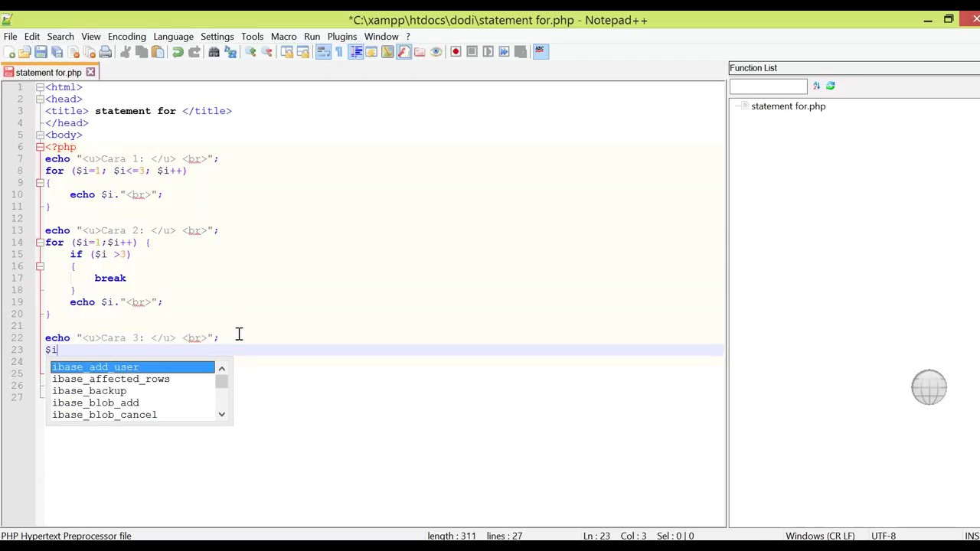This screenshot has width=980, height=551.
Task: Collapse the <html> fold on line 1
Action: [40, 87]
